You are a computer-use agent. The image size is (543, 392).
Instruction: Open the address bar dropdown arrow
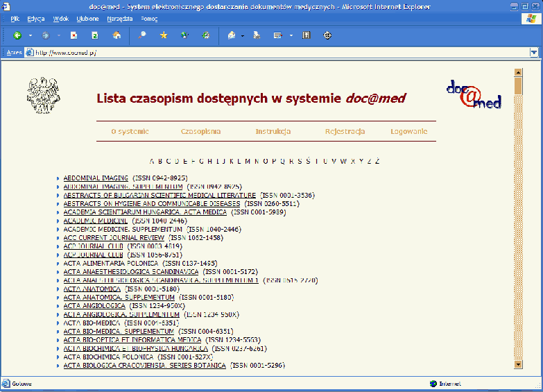point(533,53)
